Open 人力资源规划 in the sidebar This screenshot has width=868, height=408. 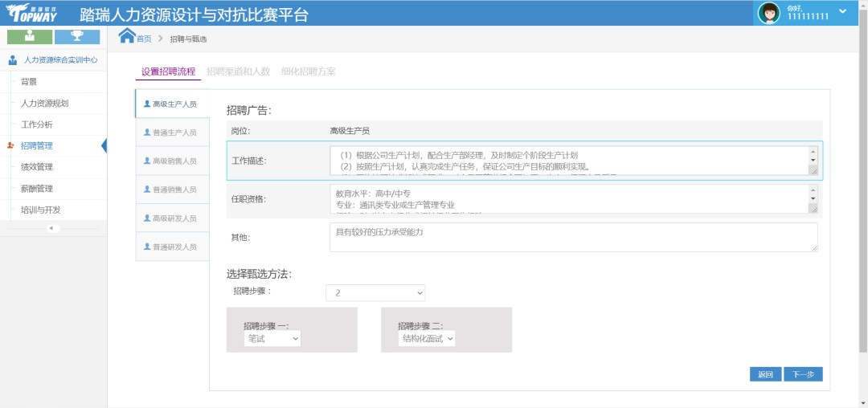point(44,103)
